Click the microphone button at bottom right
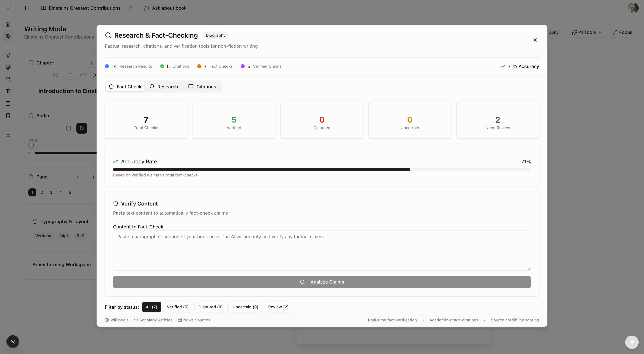This screenshot has width=644, height=354. pyautogui.click(x=632, y=342)
